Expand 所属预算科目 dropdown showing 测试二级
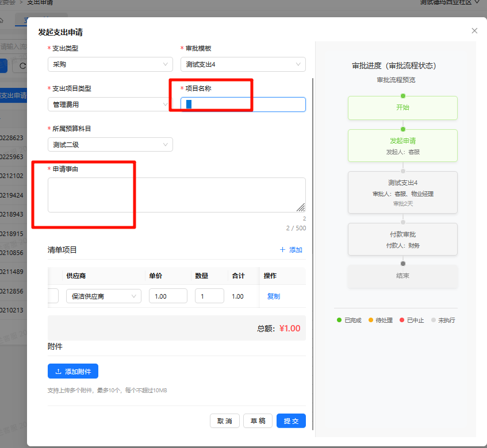Screen dimensions: 487x448 [110, 145]
